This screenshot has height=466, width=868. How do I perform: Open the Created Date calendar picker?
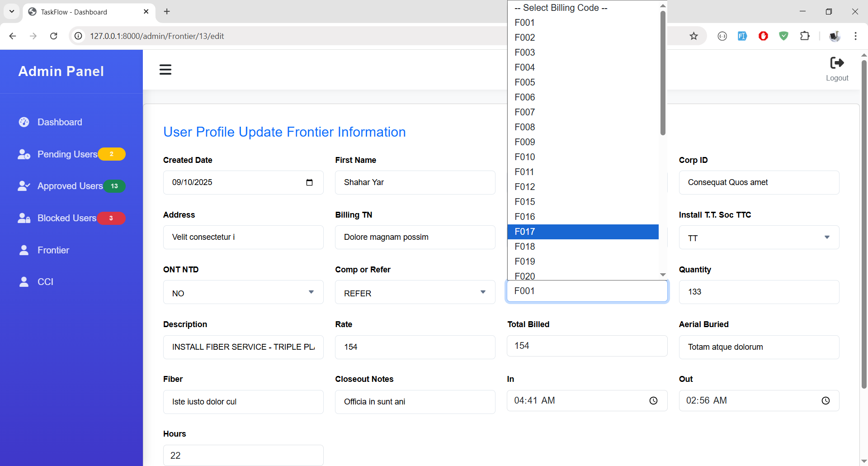[309, 183]
